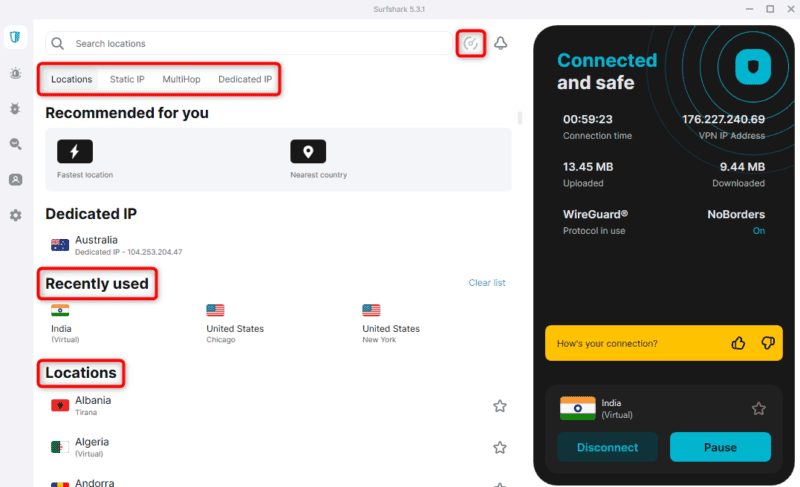800x487 pixels.
Task: Select Albania Tirana location
Action: click(x=278, y=406)
